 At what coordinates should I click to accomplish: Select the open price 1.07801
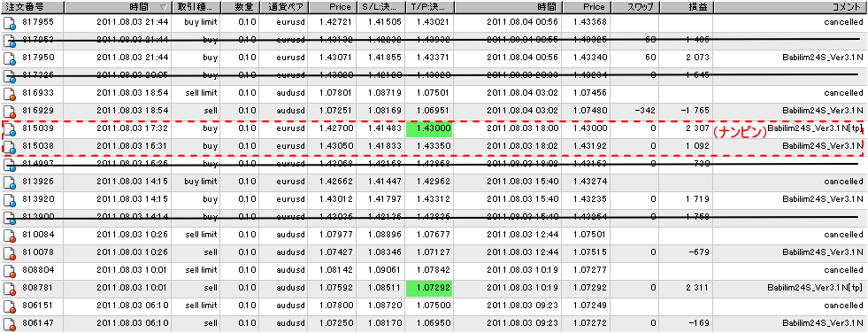click(x=335, y=93)
